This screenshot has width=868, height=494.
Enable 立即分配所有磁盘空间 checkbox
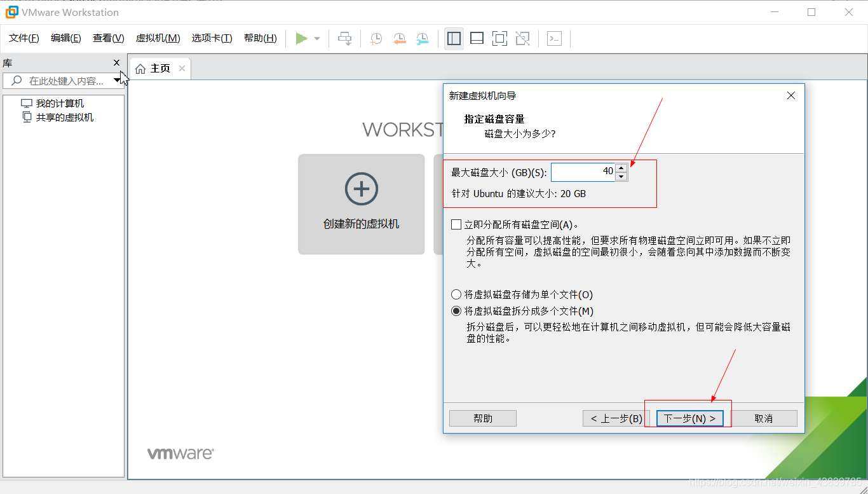[456, 224]
